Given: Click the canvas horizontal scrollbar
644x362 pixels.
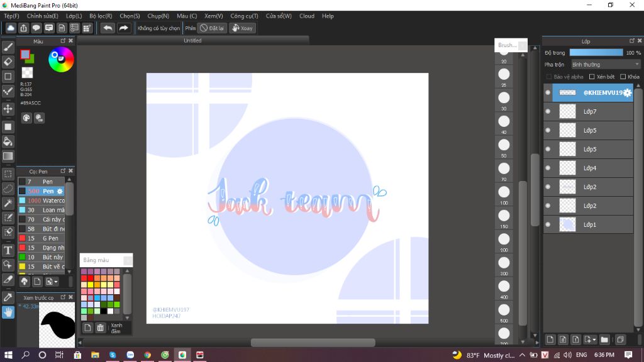Looking at the screenshot, I should 313,343.
